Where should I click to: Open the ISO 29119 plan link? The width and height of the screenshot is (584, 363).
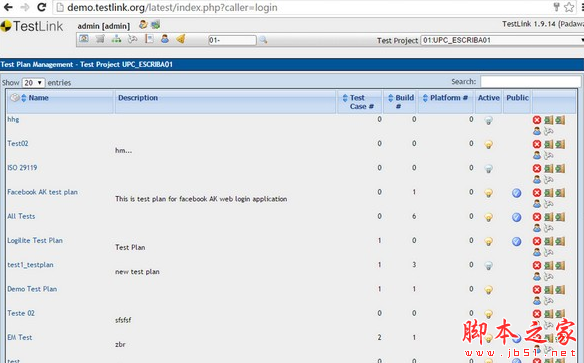click(22, 168)
